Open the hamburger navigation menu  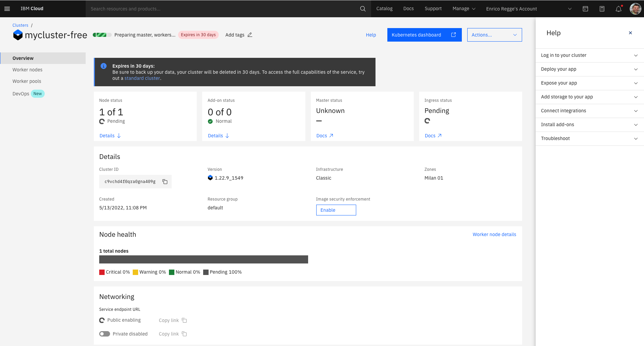[x=7, y=9]
